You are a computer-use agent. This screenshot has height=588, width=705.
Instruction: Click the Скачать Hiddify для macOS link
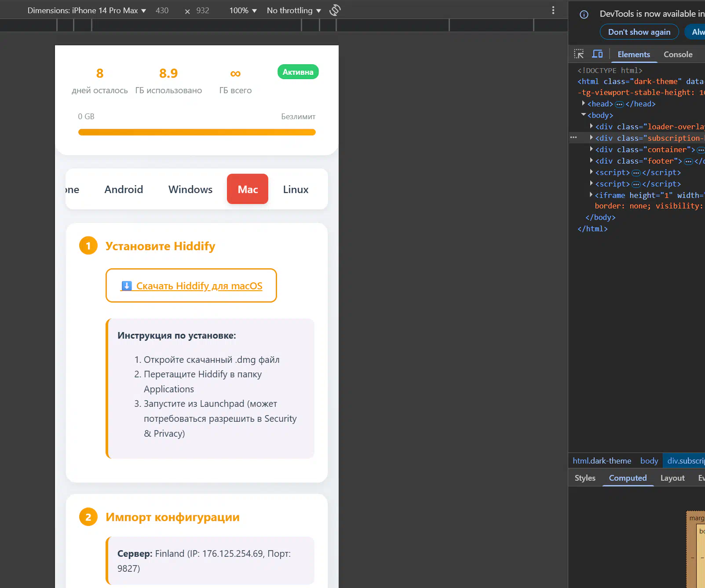[191, 285]
